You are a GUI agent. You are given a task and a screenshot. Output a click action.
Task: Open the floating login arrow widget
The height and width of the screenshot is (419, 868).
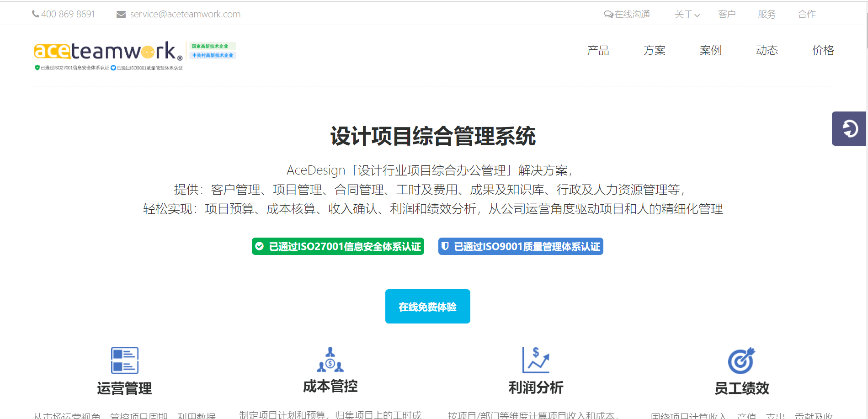(x=849, y=128)
